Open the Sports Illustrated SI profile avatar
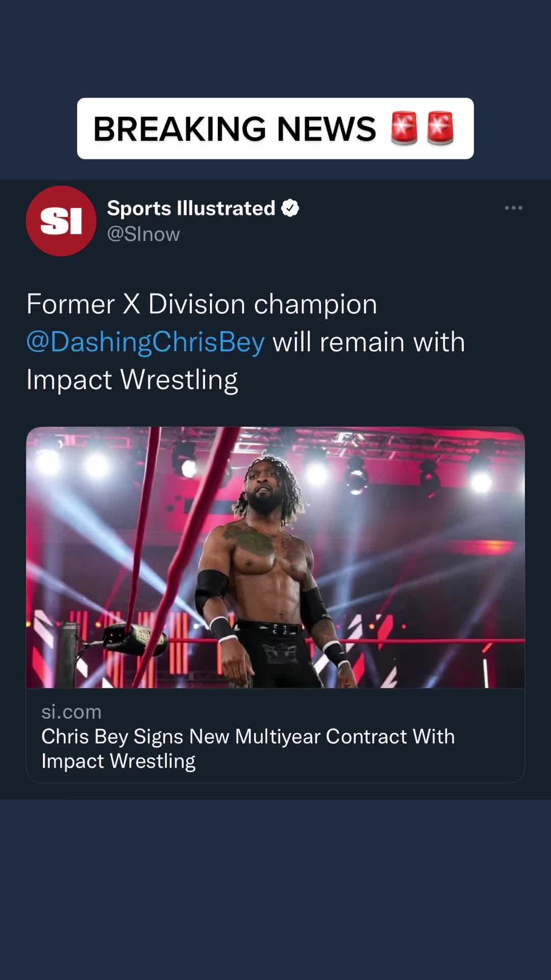551x980 pixels. click(61, 220)
